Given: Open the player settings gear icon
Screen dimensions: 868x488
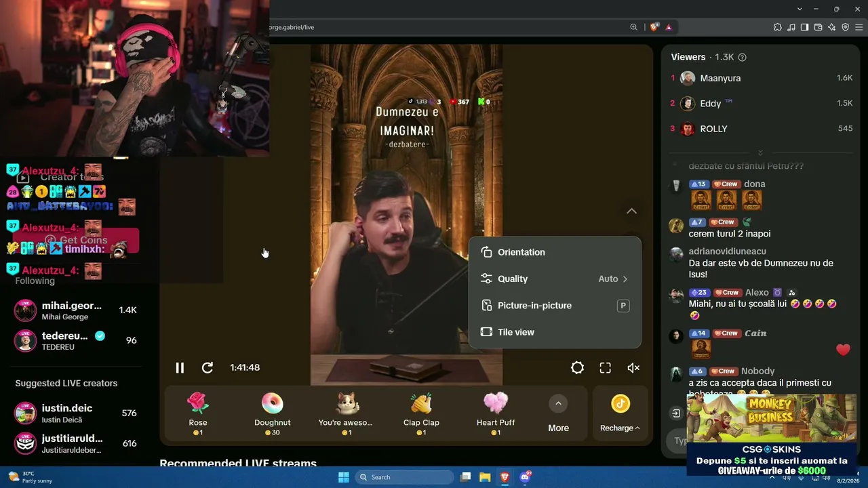Looking at the screenshot, I should tap(577, 367).
